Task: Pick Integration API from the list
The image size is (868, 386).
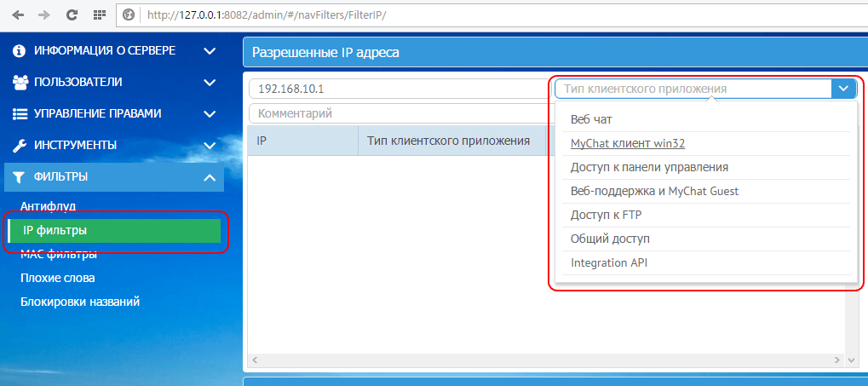Action: [608, 262]
